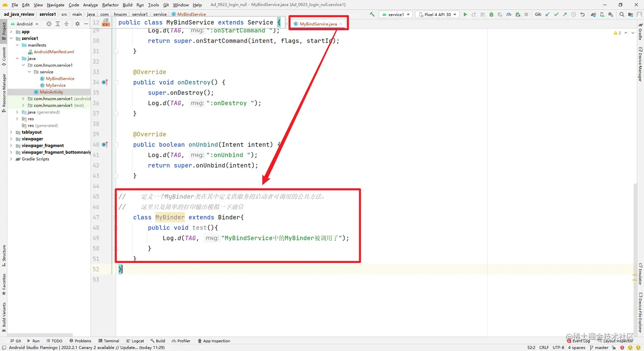Image resolution: width=644 pixels, height=351 pixels.
Task: Open App Inspection tool window
Action: click(214, 341)
